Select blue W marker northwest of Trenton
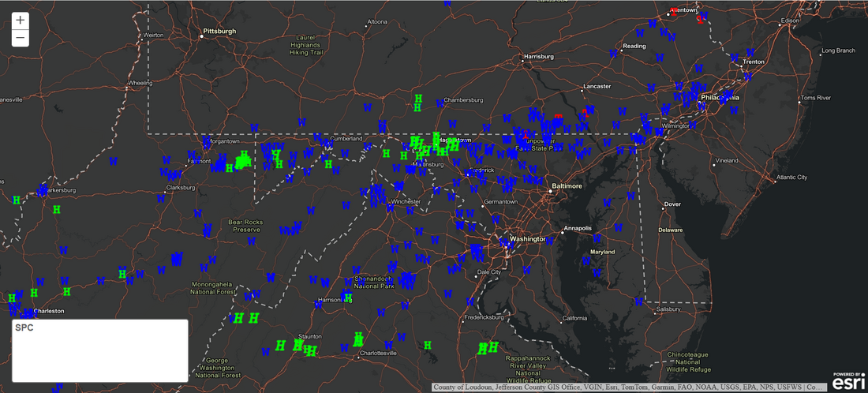868x393 pixels. [x=735, y=57]
